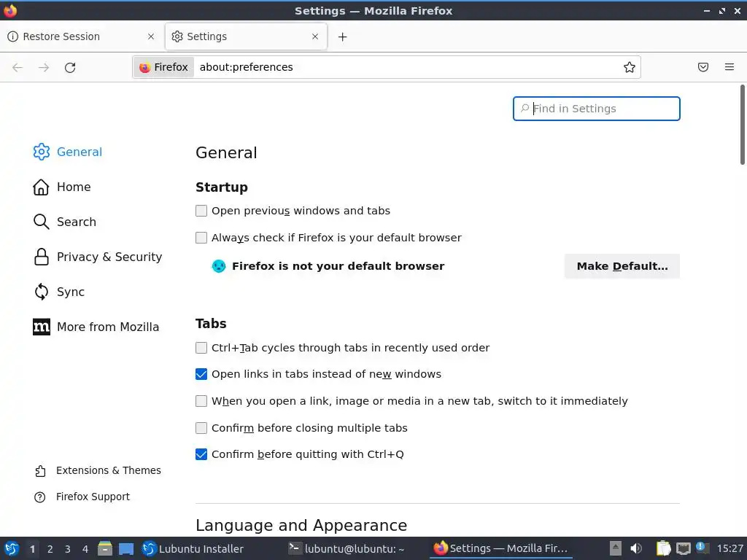Click the Mozilla 'm' logo icon

pos(42,327)
